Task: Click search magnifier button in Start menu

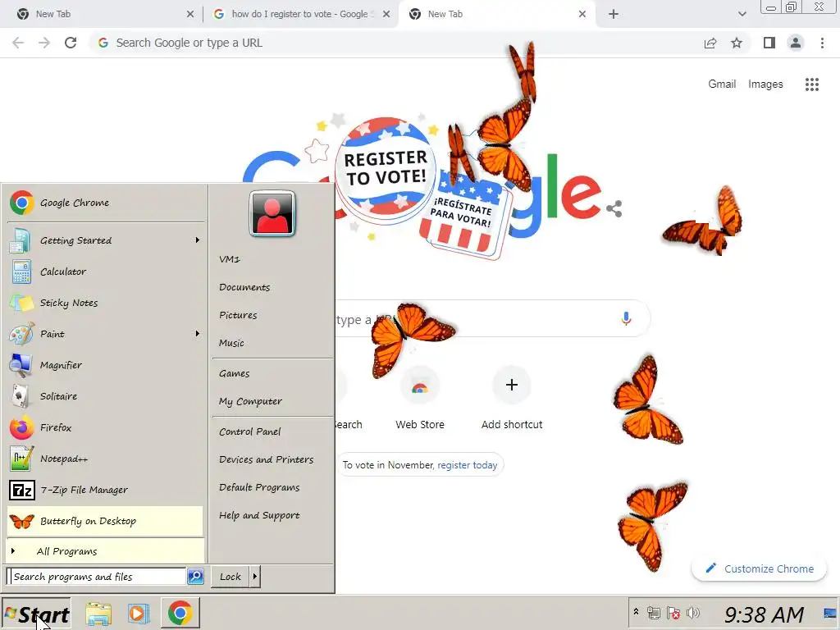Action: [x=195, y=577]
